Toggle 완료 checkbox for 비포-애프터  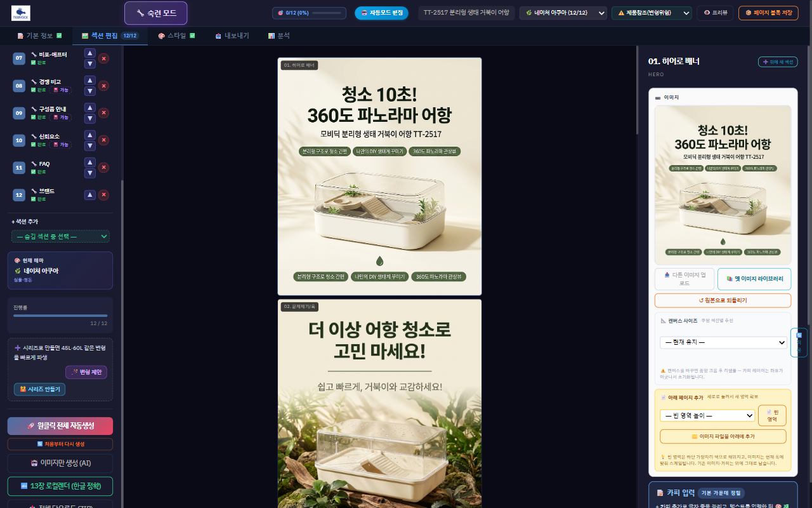[33, 62]
